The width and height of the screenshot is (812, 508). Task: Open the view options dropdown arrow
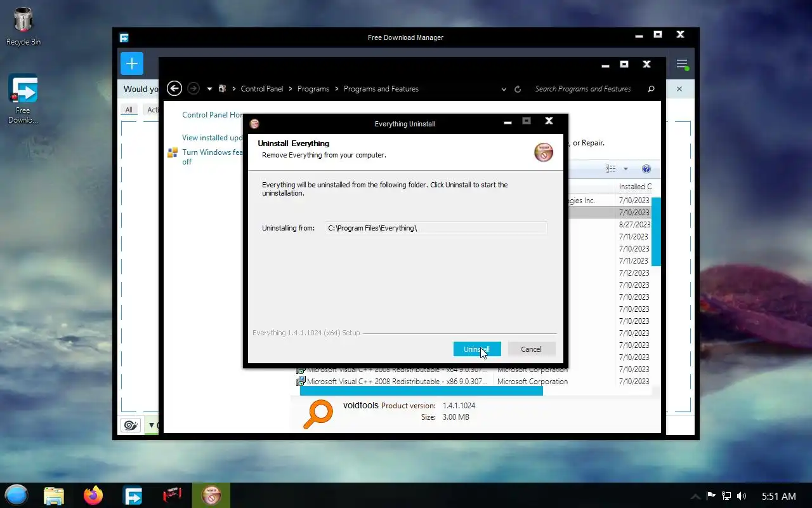(x=625, y=169)
